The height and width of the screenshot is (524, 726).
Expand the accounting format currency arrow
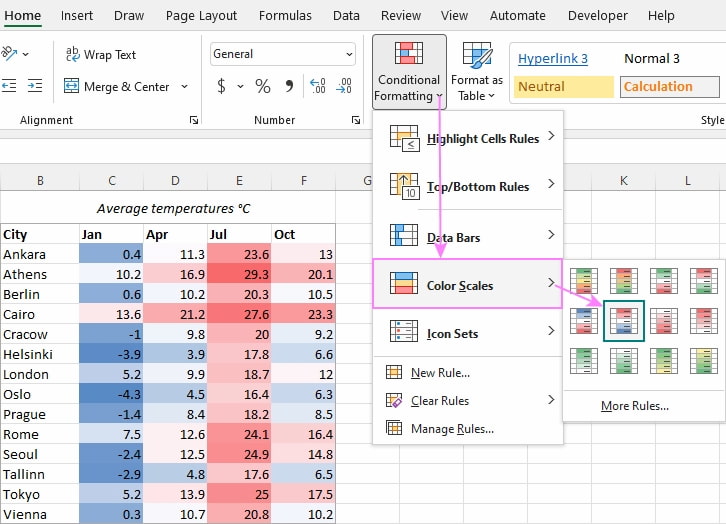240,86
